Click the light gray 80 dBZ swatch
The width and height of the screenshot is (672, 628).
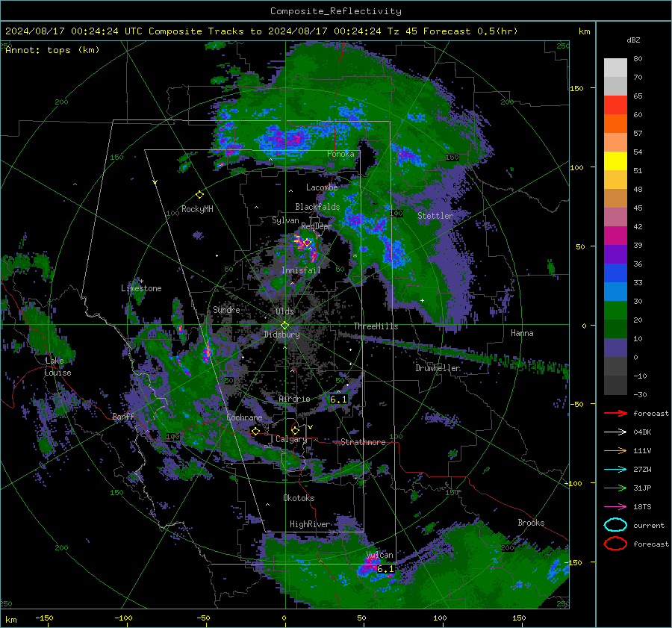[x=615, y=68]
